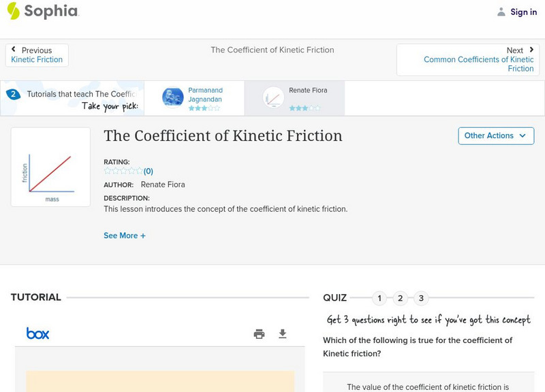Click the Box logo in the tutorial viewer

click(x=37, y=333)
